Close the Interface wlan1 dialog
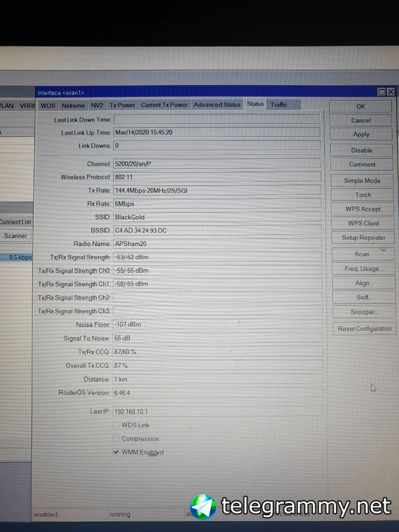 pyautogui.click(x=390, y=92)
